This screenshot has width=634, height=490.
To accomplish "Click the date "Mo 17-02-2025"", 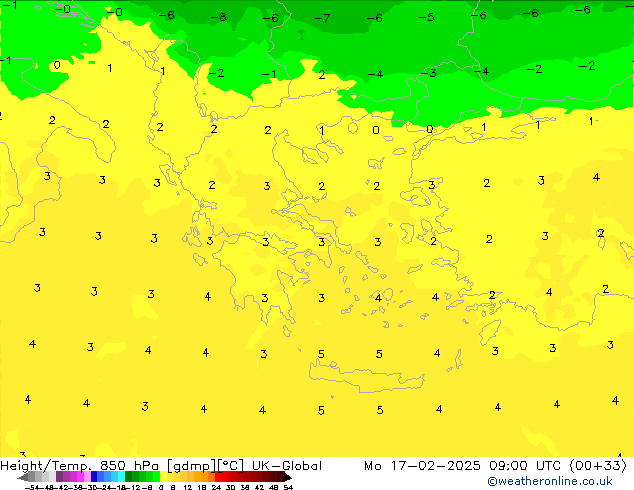I will 422,466.
